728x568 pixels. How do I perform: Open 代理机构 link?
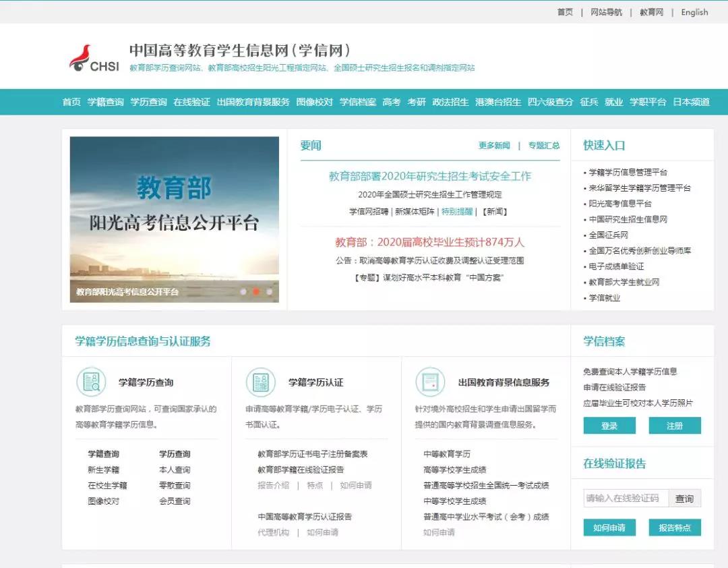pyautogui.click(x=274, y=533)
